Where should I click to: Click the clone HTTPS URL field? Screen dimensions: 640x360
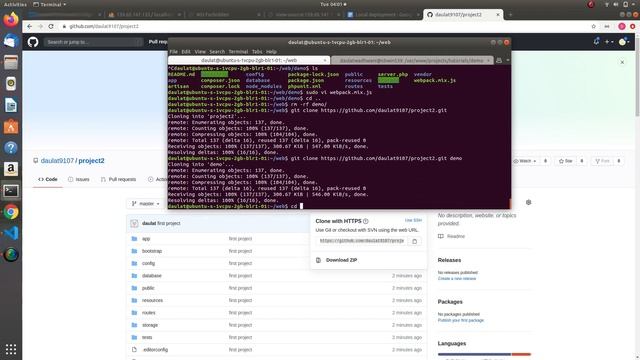tap(362, 241)
